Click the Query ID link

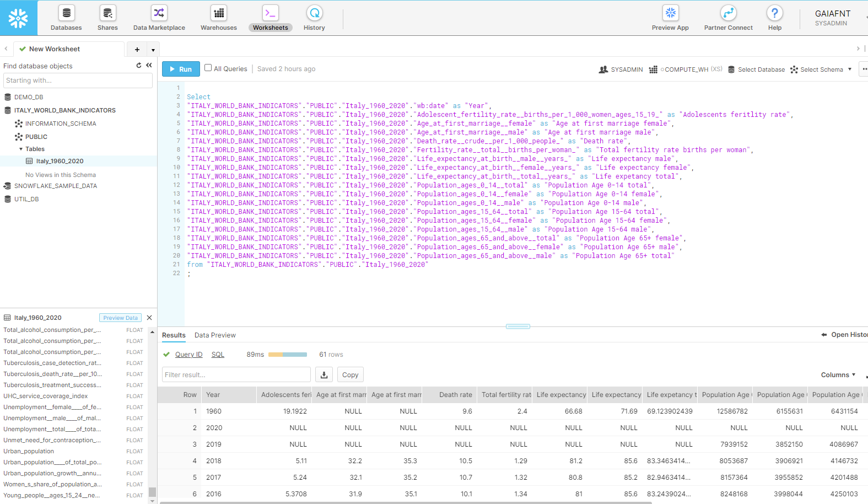[188, 355]
